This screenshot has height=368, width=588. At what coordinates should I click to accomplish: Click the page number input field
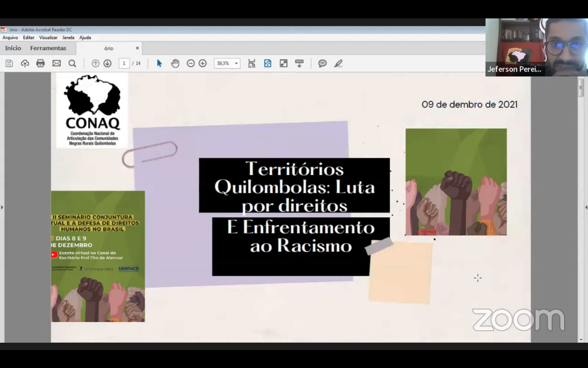(x=124, y=63)
